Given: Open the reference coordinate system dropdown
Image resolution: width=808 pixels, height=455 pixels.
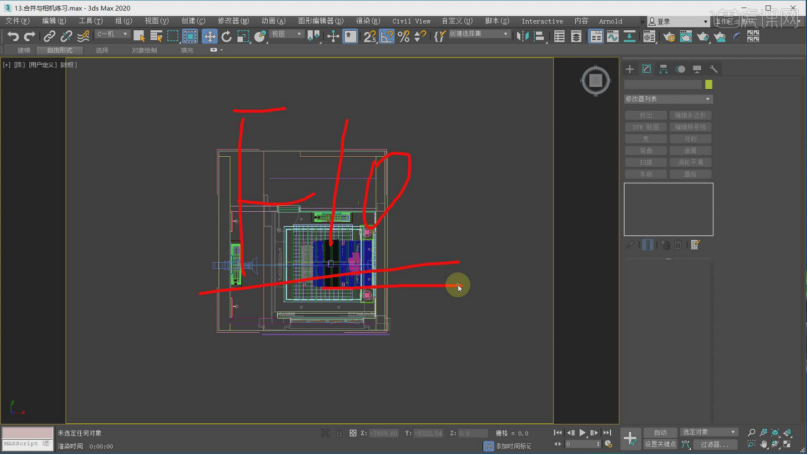Looking at the screenshot, I should [x=287, y=34].
